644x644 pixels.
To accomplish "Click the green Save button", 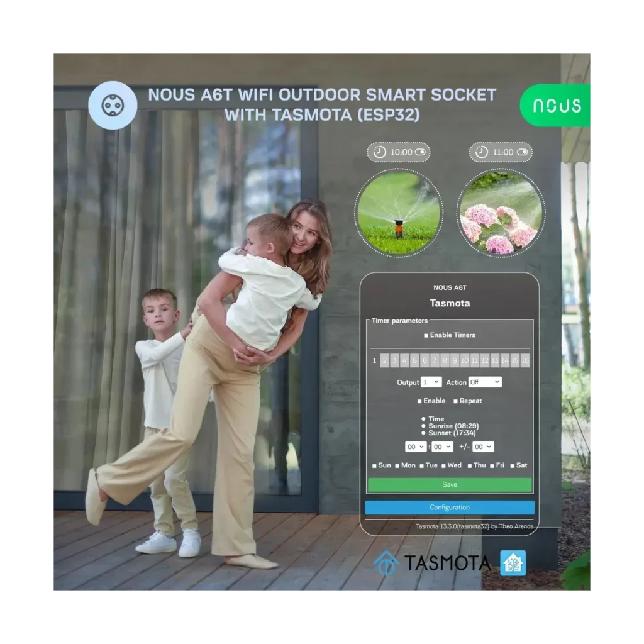I will click(x=450, y=485).
